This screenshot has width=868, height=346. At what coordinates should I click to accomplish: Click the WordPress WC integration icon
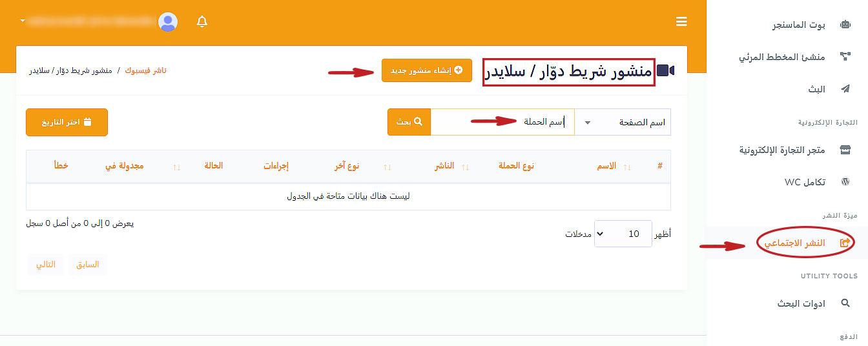point(845,182)
